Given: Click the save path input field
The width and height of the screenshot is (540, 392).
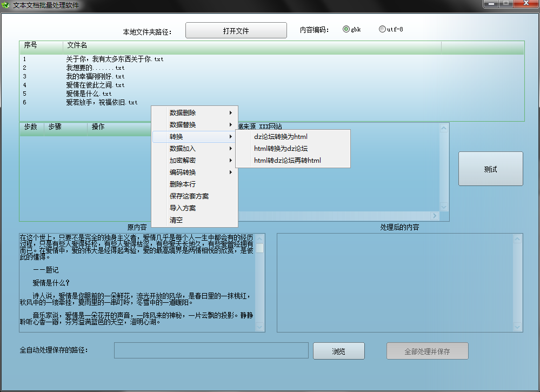Looking at the screenshot, I should (x=211, y=350).
